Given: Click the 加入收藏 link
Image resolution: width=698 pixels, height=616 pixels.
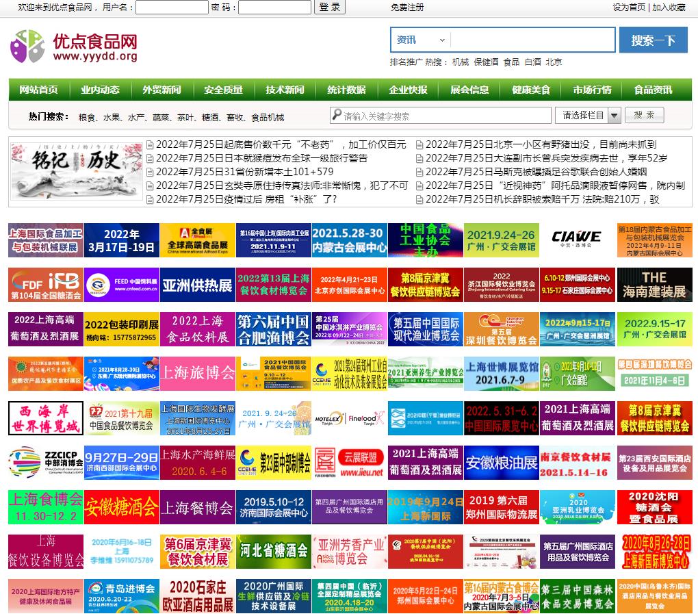Looking at the screenshot, I should pyautogui.click(x=669, y=7).
